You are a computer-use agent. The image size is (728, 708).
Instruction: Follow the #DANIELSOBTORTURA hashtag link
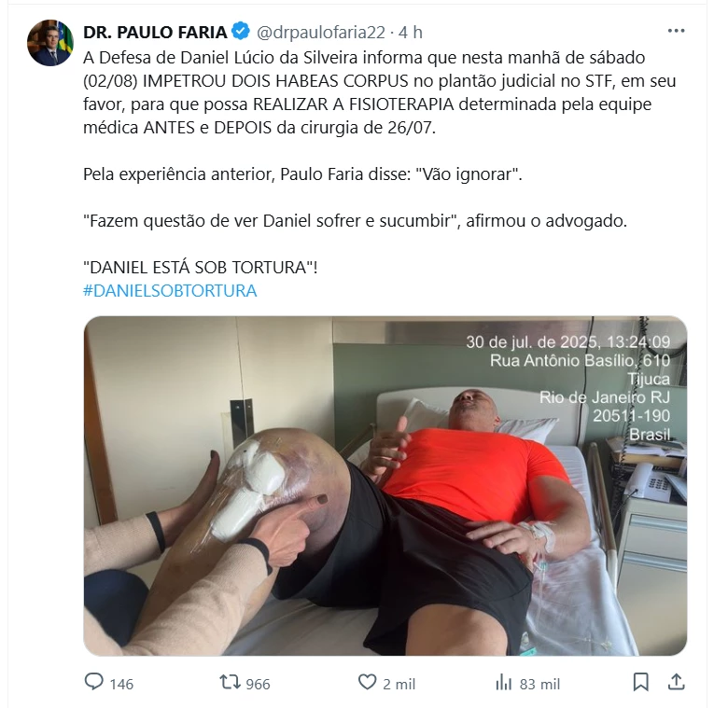click(170, 291)
